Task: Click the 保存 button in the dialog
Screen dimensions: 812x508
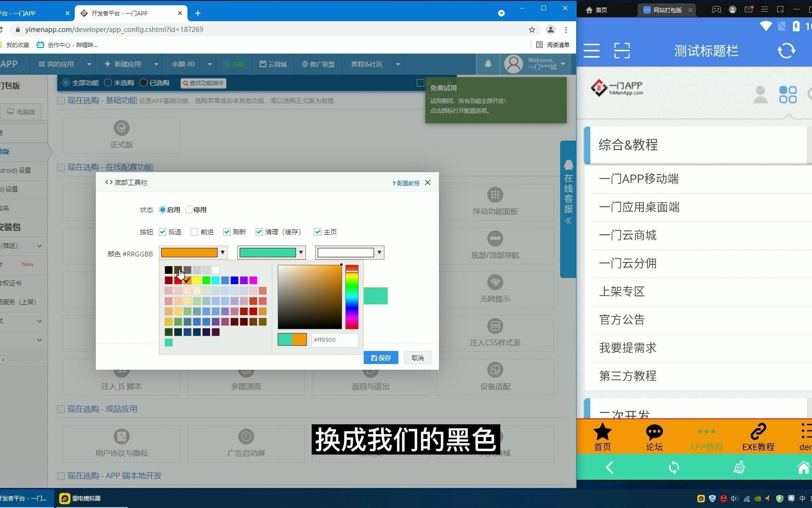Action: pyautogui.click(x=381, y=357)
